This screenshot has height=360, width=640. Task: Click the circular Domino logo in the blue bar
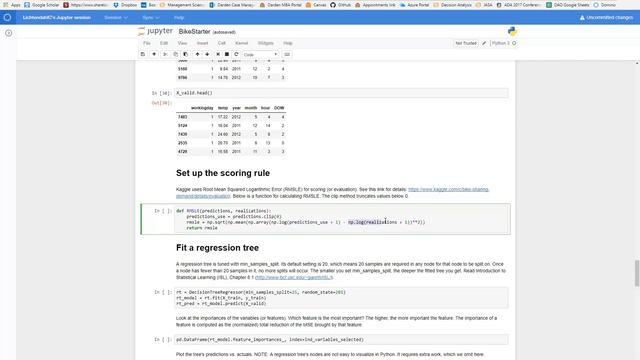click(x=7, y=18)
